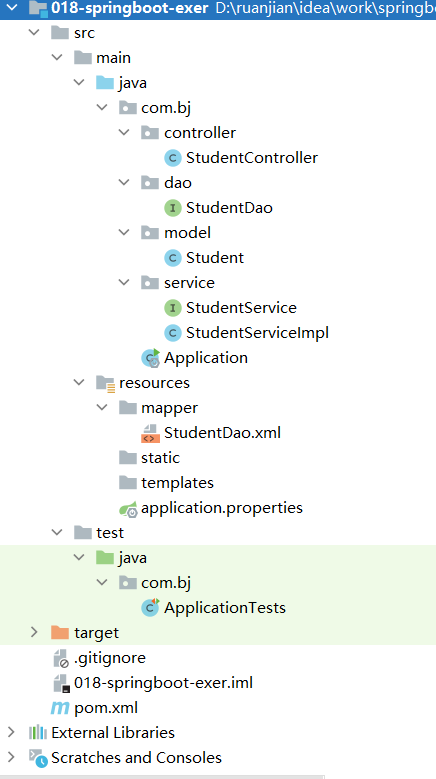This screenshot has width=436, height=779.
Task: Collapse the controller package chevron
Action: [x=124, y=133]
